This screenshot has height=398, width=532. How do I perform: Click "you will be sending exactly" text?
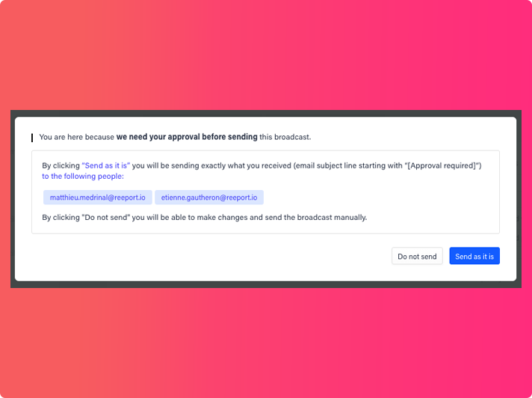pos(178,165)
